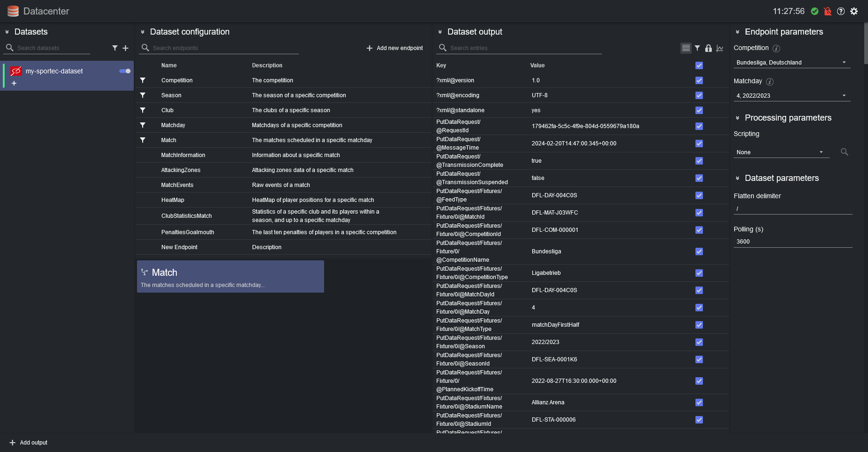Select the MatchEvents endpoint row
This screenshot has width=868, height=452.
177,185
